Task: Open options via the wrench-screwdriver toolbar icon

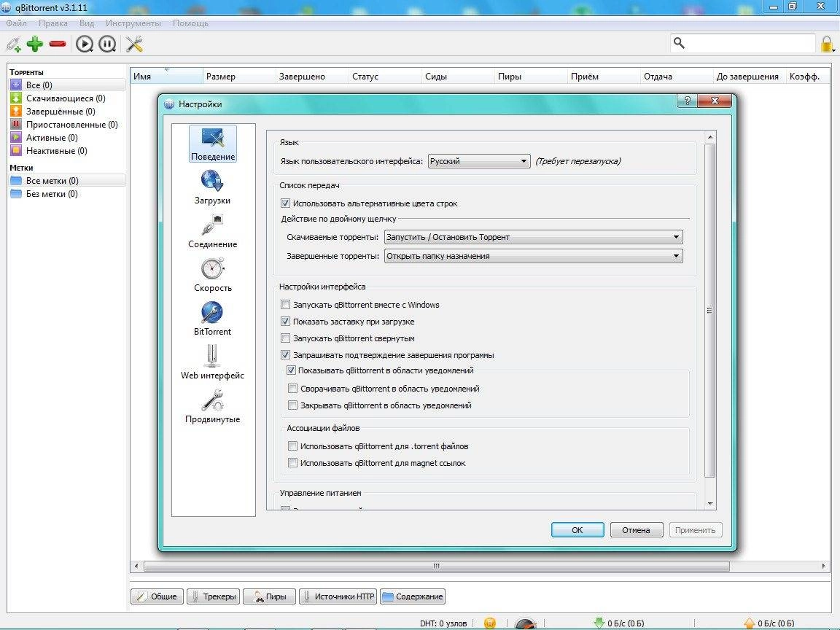Action: pos(134,44)
